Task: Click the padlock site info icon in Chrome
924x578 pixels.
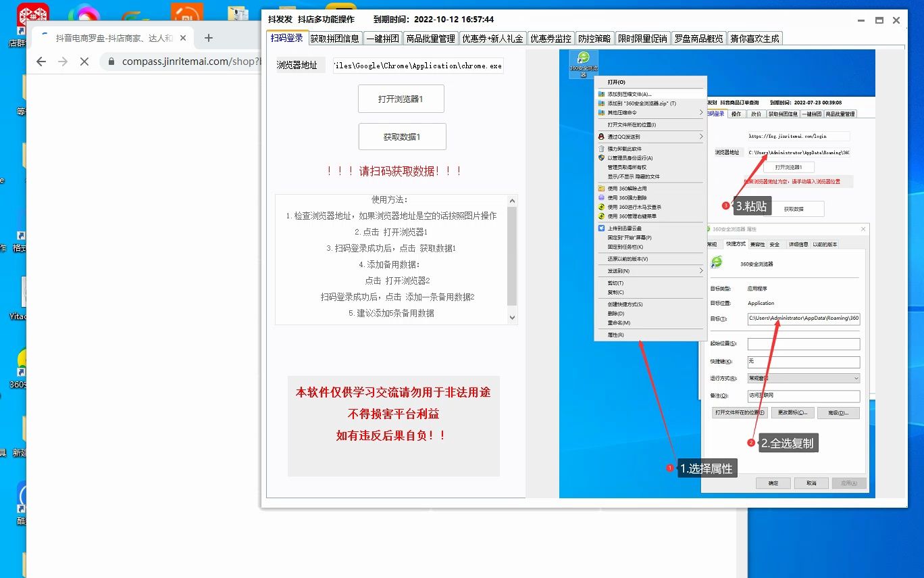Action: click(x=111, y=62)
